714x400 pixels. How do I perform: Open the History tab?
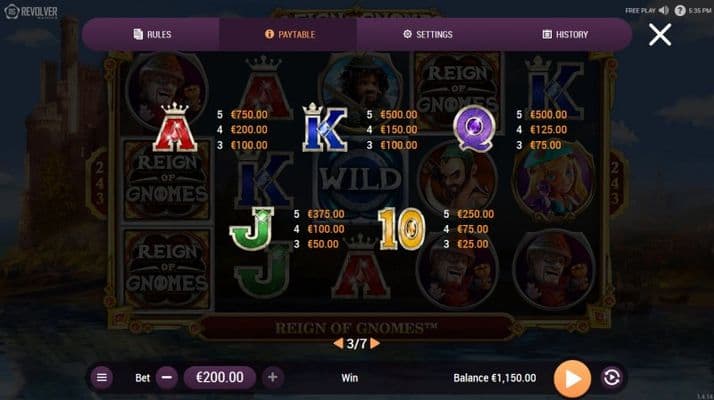click(565, 34)
